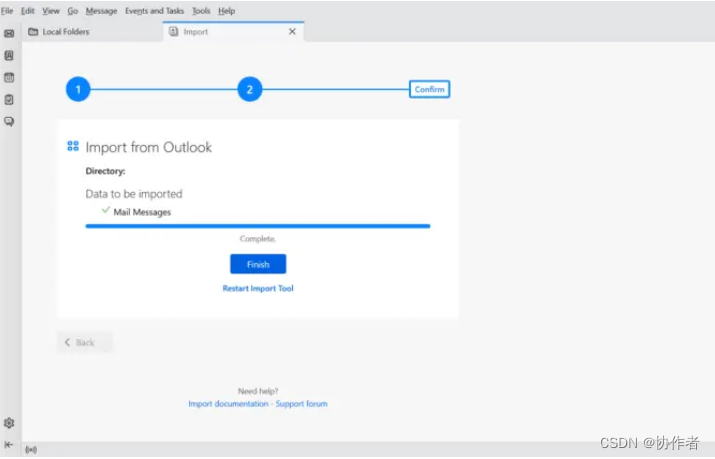Go to import wizard step 2
Image resolution: width=715 pixels, height=459 pixels.
click(x=250, y=89)
